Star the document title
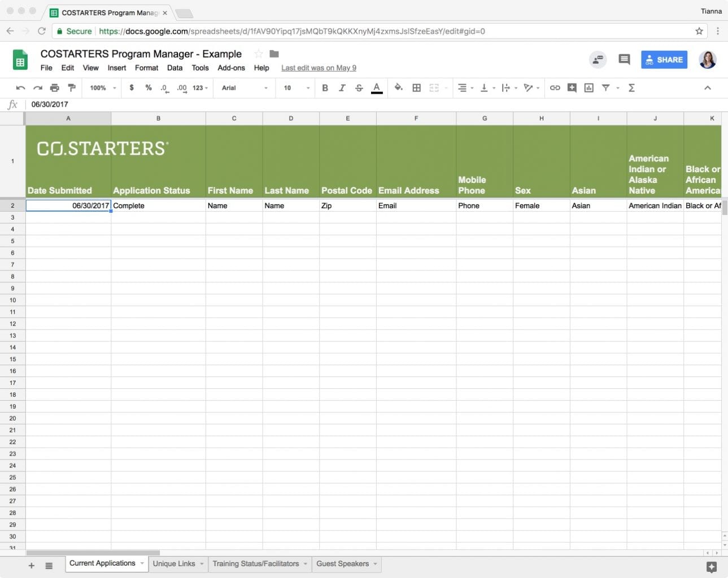 coord(259,54)
